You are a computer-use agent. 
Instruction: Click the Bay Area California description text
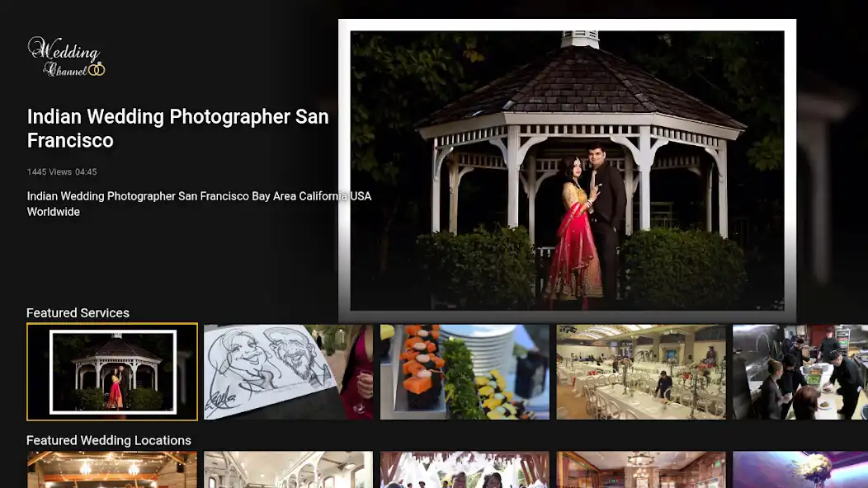pyautogui.click(x=199, y=204)
